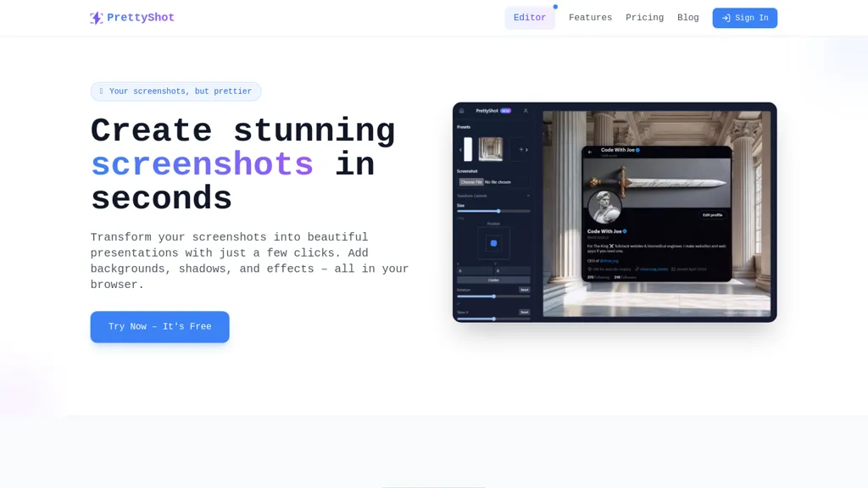Image resolution: width=868 pixels, height=488 pixels.
Task: Visit the Blog nav link
Action: tap(688, 18)
